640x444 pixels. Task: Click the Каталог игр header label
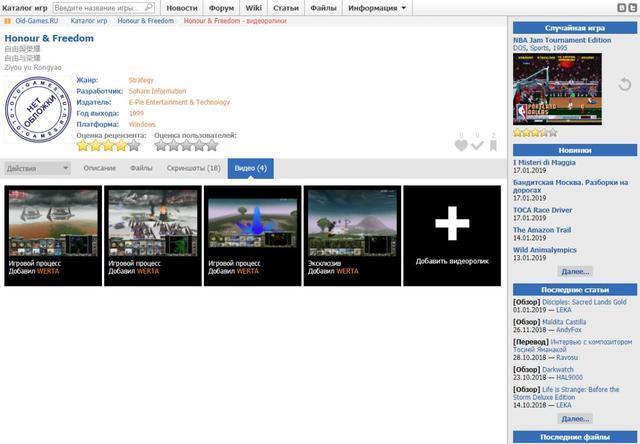coord(25,8)
